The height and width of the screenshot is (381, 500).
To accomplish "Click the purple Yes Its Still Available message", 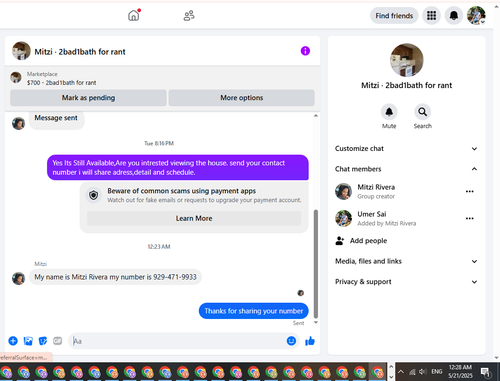I will (x=178, y=167).
